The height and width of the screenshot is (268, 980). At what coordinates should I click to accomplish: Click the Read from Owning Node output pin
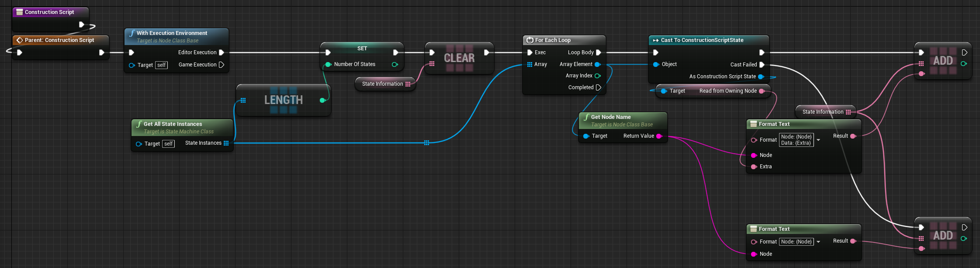point(762,91)
